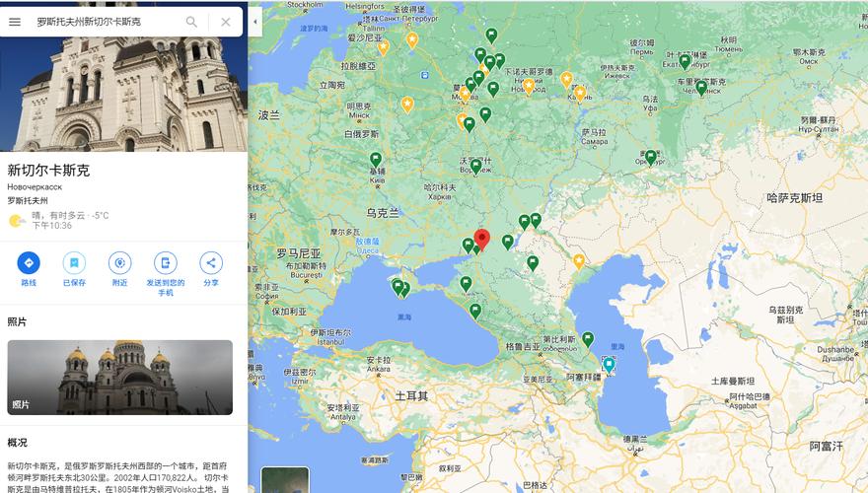The height and width of the screenshot is (493, 868).
Task: Clear the search with X icon
Action: tap(226, 22)
